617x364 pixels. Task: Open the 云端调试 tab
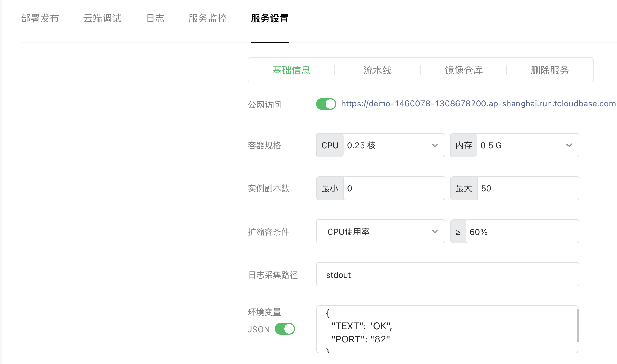coord(102,18)
